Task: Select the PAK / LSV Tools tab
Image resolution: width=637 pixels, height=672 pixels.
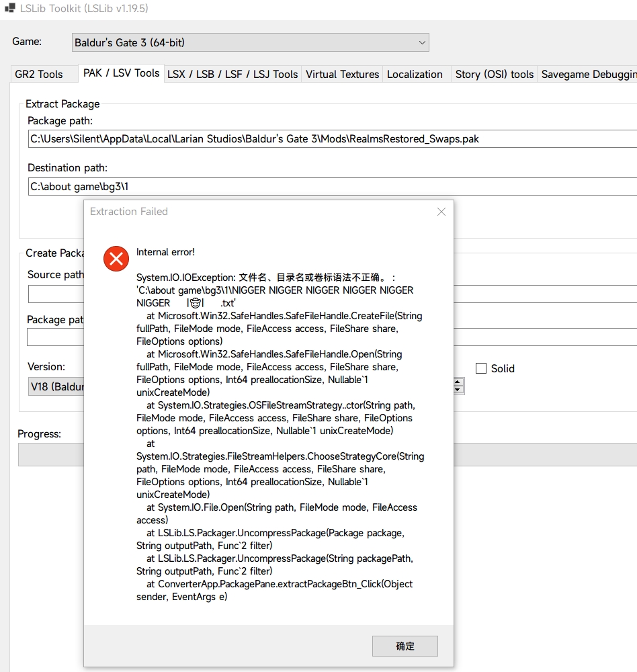Action: [121, 73]
